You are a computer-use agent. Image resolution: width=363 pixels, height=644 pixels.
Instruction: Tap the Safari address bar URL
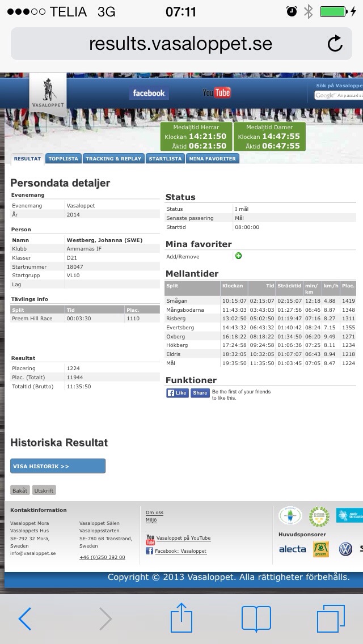tap(180, 44)
